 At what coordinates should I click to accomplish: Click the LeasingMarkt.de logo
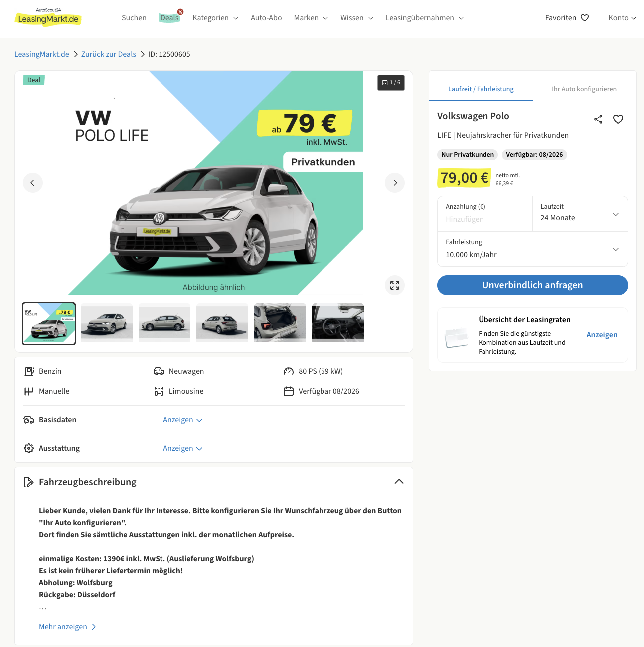(48, 18)
